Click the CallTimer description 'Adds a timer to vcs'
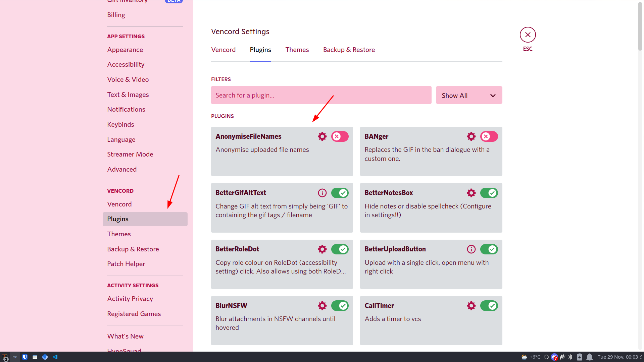Viewport: 644px width, 362px height. (393, 319)
